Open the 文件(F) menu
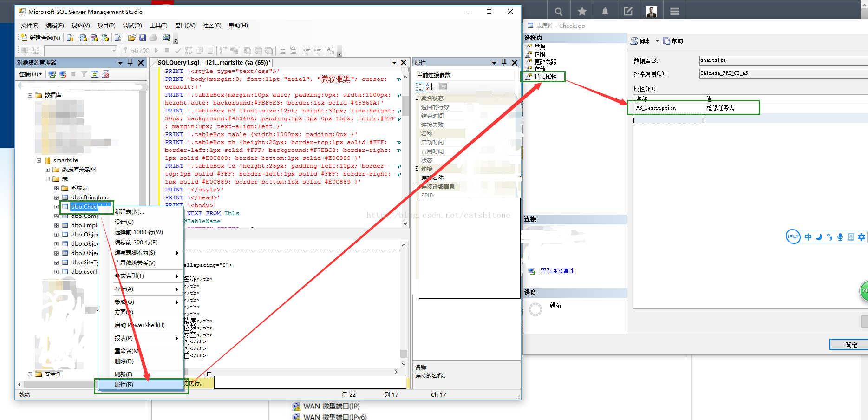The image size is (868, 420). point(30,26)
